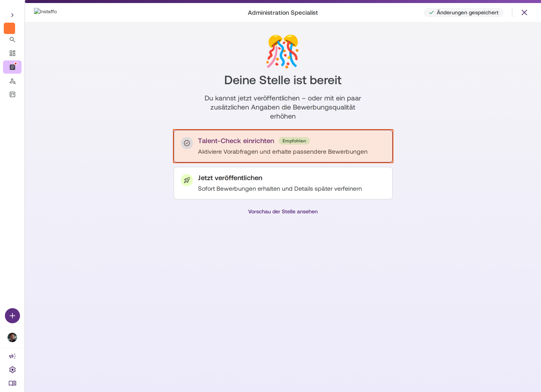
Task: Open the dashboard grid icon
Action: [12, 53]
